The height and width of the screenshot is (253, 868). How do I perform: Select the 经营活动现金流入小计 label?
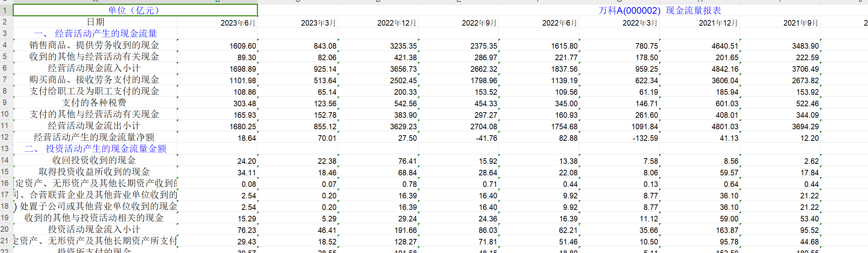94,68
